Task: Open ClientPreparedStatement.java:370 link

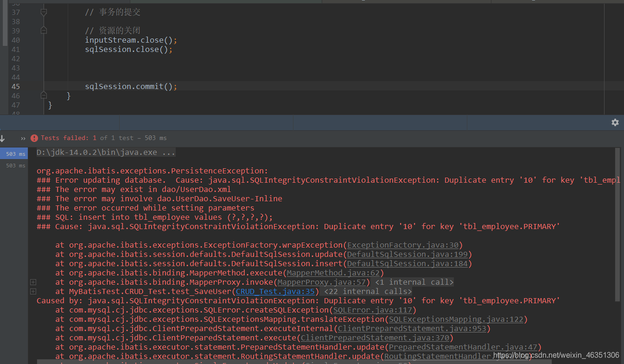Action: coord(375,338)
